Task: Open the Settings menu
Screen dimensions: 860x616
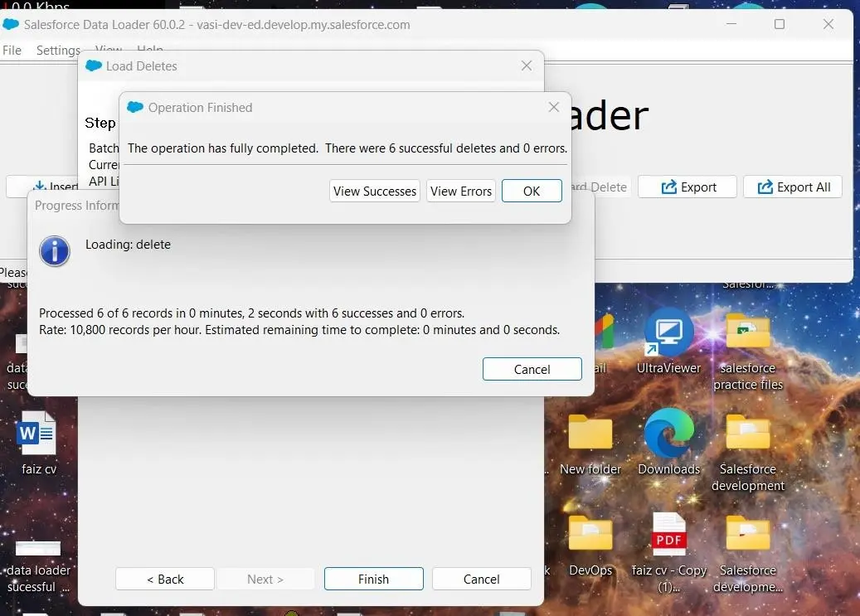Action: click(x=58, y=50)
